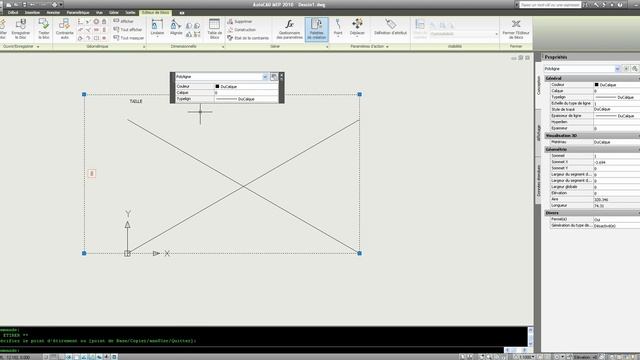The width and height of the screenshot is (640, 360).
Task: Click the Longueur value in Géométrie section
Action: (x=616, y=206)
